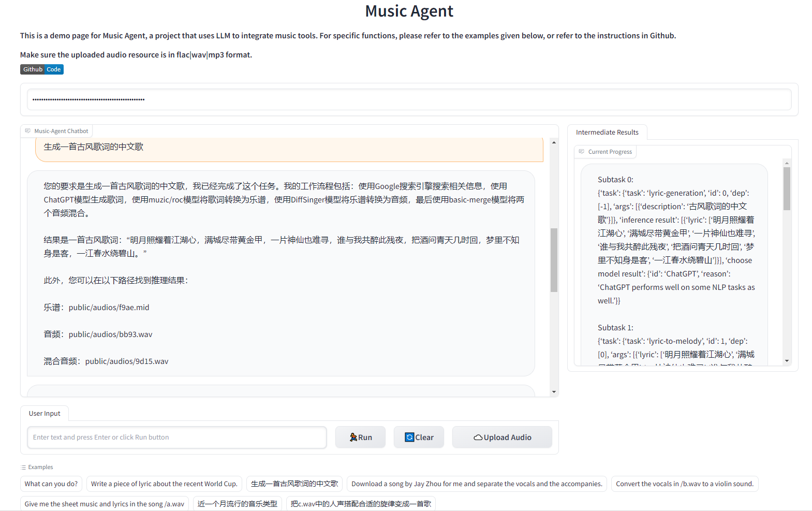Image resolution: width=812 pixels, height=511 pixels.
Task: Click the chatbot scrollbar thumb
Action: coord(554,260)
